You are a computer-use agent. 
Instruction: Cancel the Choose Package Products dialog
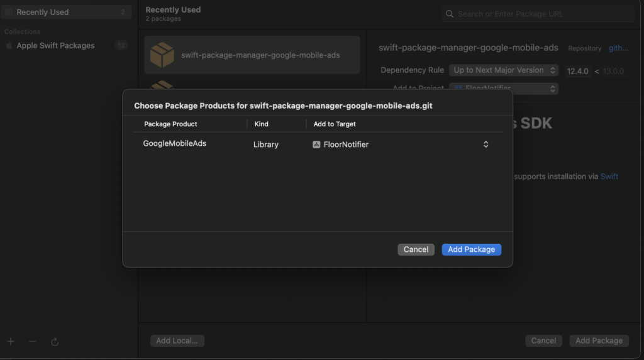[416, 249]
